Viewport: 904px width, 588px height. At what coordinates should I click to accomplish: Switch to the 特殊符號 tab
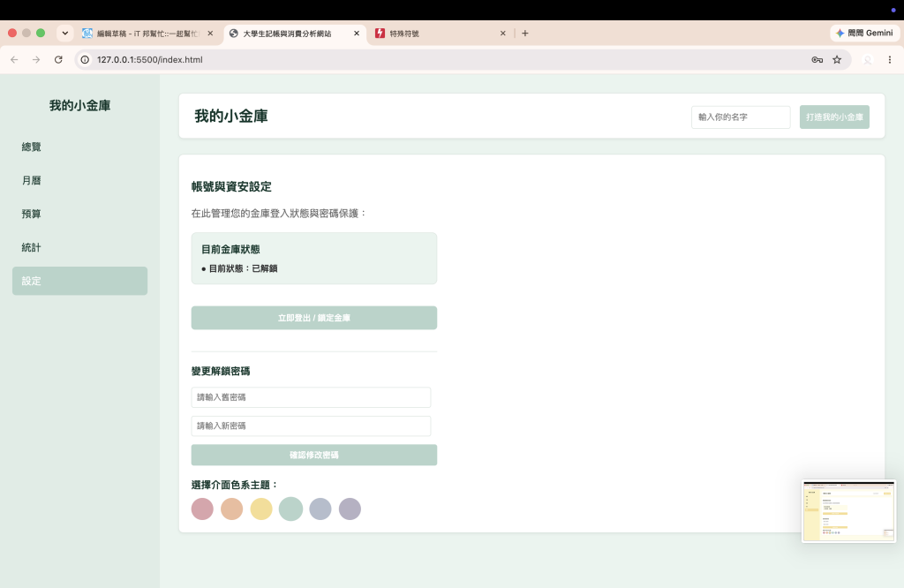point(441,34)
